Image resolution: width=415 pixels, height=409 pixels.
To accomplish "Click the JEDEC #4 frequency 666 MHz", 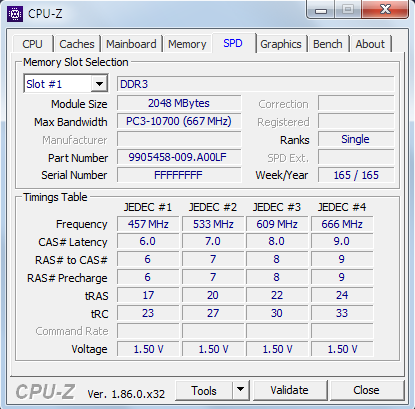I will (x=342, y=224).
